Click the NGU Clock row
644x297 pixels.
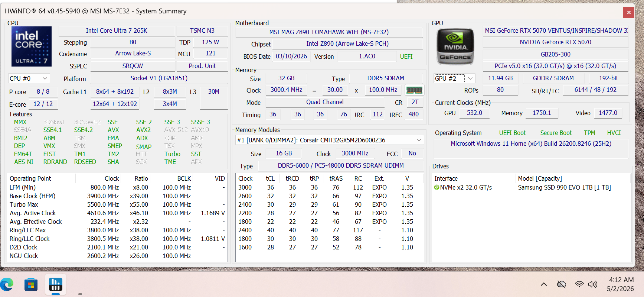(x=117, y=256)
